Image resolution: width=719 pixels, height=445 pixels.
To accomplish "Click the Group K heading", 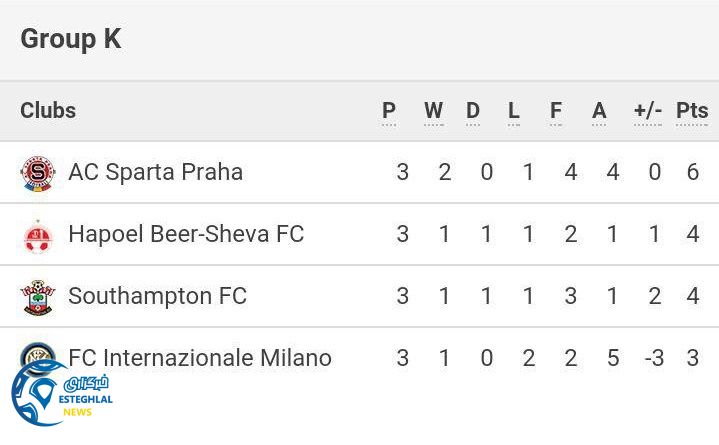I will pos(70,39).
